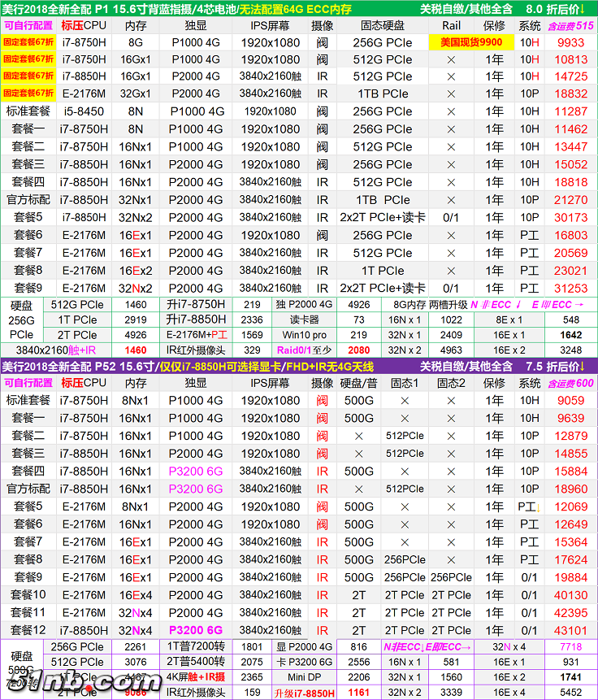
Task: Select the Rail column header
Action: pos(452,25)
